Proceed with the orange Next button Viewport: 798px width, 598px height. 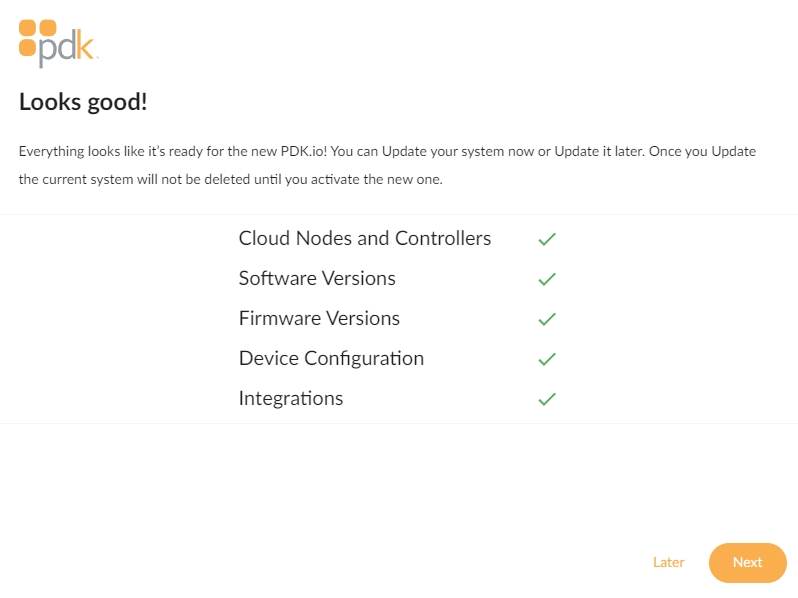747,562
